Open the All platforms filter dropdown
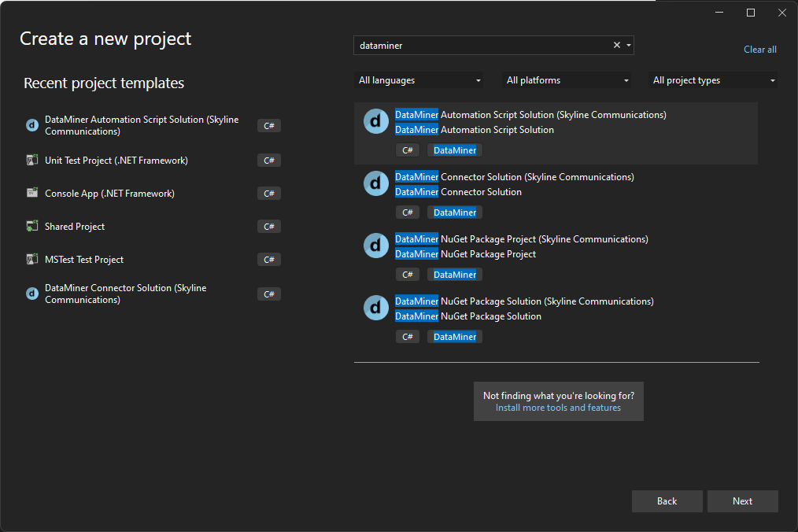This screenshot has width=798, height=532. pos(567,80)
